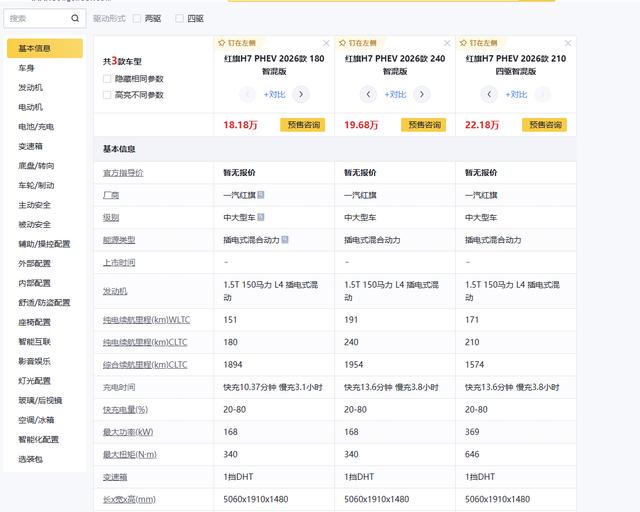This screenshot has width=640, height=512.
Task: Open the 纯电续航里程(km)WLTC link
Action: point(147,320)
